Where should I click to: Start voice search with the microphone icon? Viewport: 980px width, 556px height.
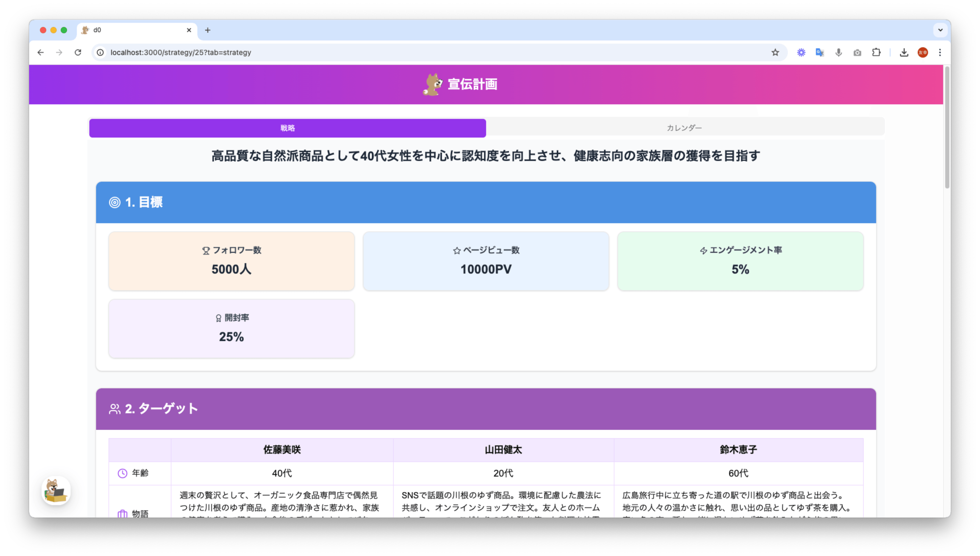(838, 52)
